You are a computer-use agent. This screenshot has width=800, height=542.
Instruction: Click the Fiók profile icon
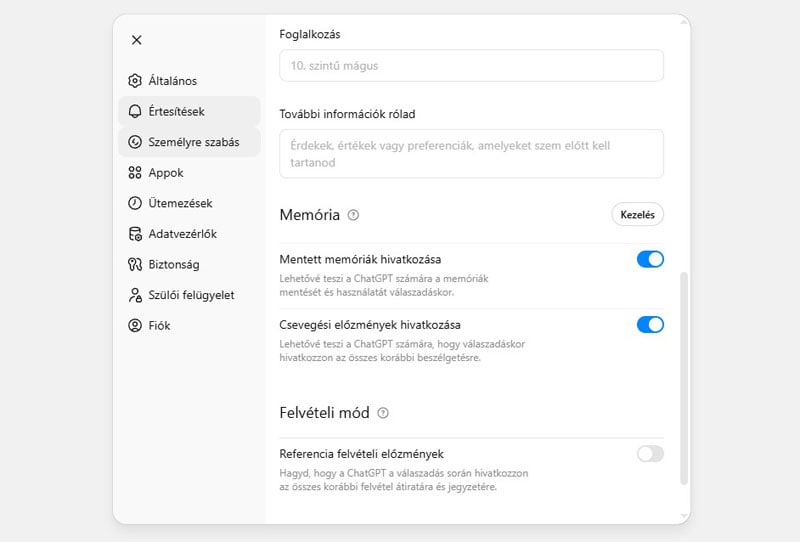coord(135,326)
